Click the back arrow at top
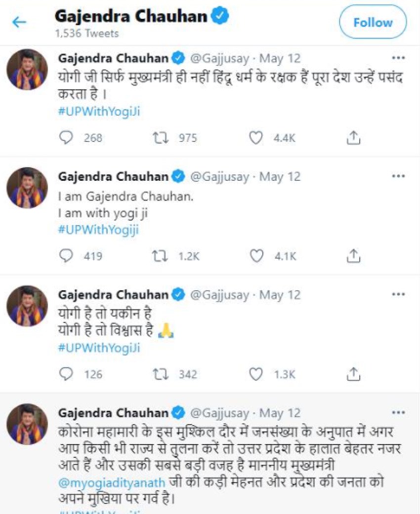 click(x=19, y=22)
